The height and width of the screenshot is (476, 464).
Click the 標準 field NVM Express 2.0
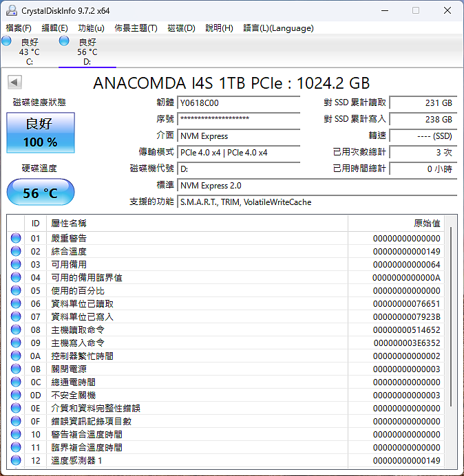(317, 186)
